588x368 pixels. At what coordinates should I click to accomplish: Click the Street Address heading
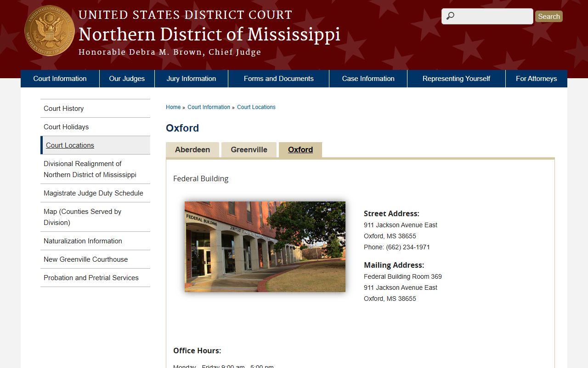[x=391, y=213]
